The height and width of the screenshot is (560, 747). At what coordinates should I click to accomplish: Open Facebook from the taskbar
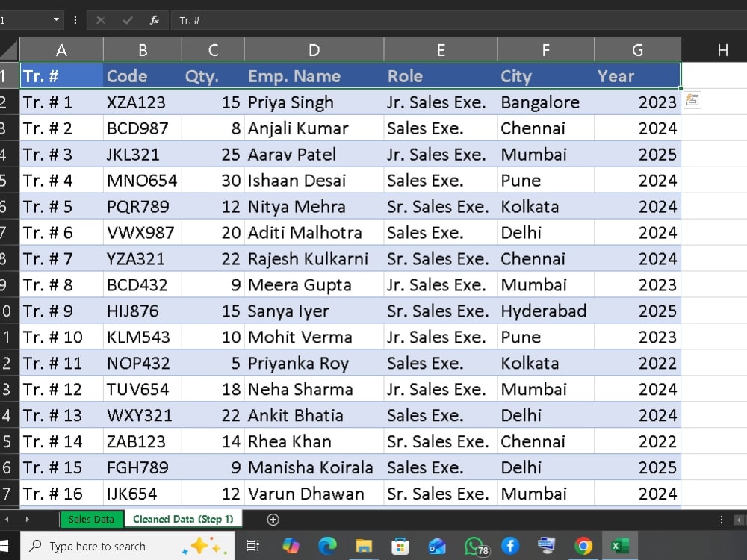point(509,546)
